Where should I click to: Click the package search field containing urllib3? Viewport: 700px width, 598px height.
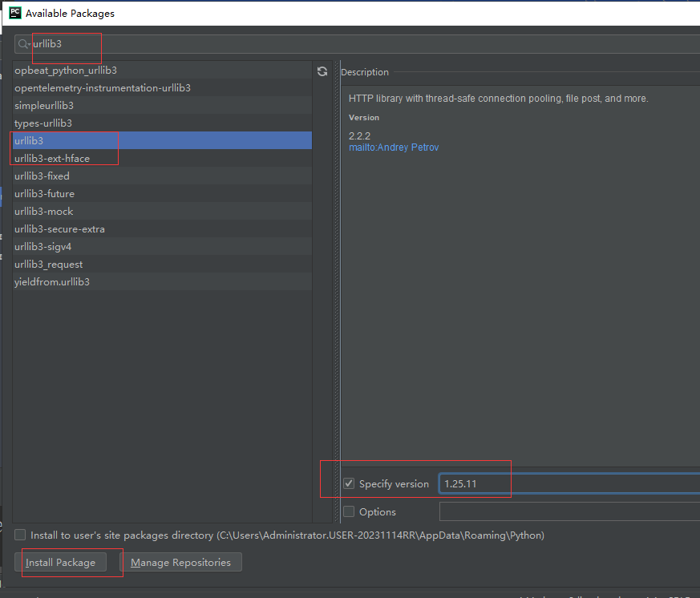tap(357, 44)
